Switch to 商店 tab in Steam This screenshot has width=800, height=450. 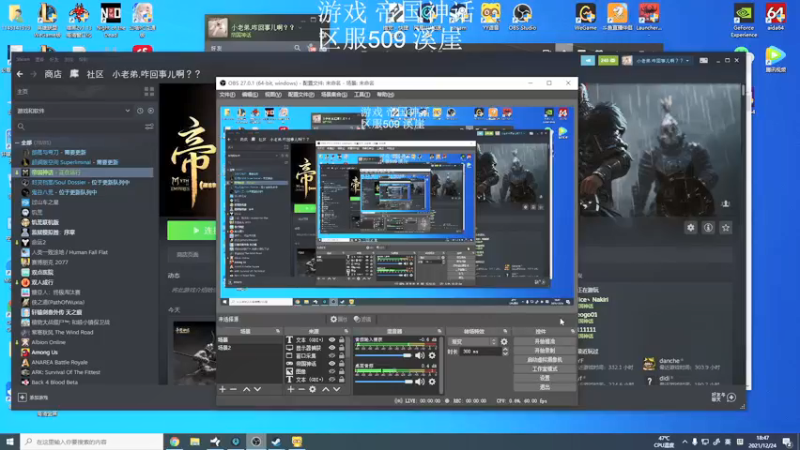[x=53, y=74]
